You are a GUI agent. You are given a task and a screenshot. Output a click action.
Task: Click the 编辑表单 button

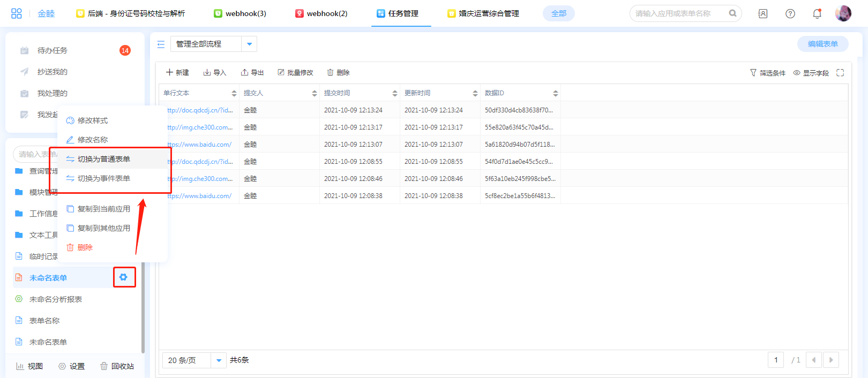click(x=822, y=44)
